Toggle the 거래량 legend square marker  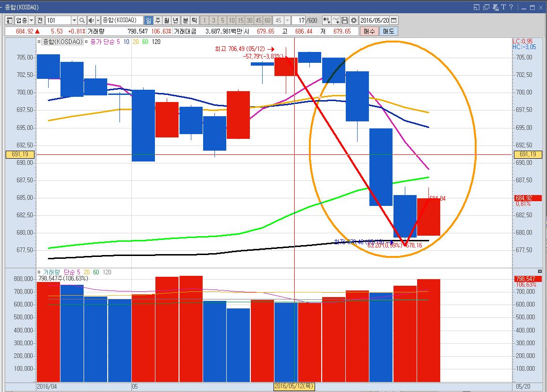pyautogui.click(x=39, y=272)
